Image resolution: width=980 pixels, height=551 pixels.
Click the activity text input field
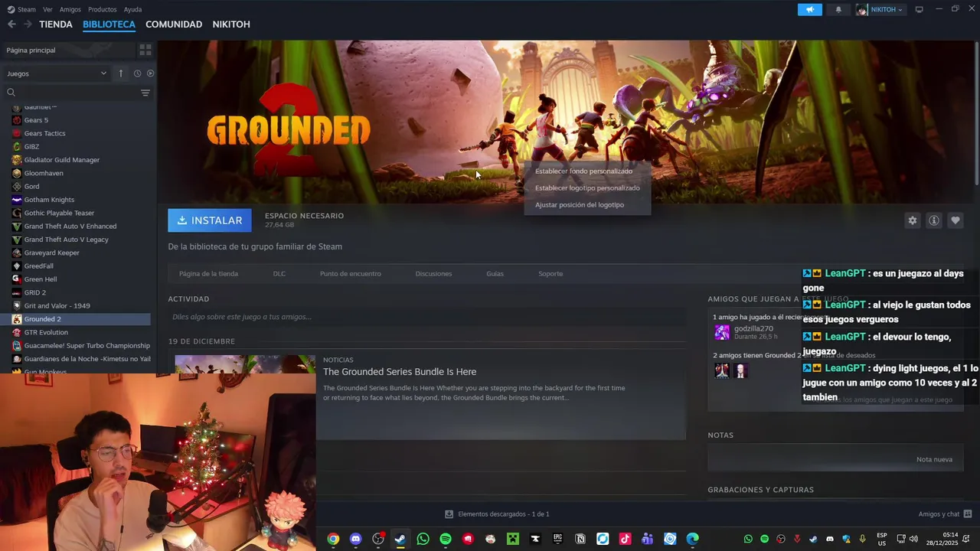click(426, 317)
